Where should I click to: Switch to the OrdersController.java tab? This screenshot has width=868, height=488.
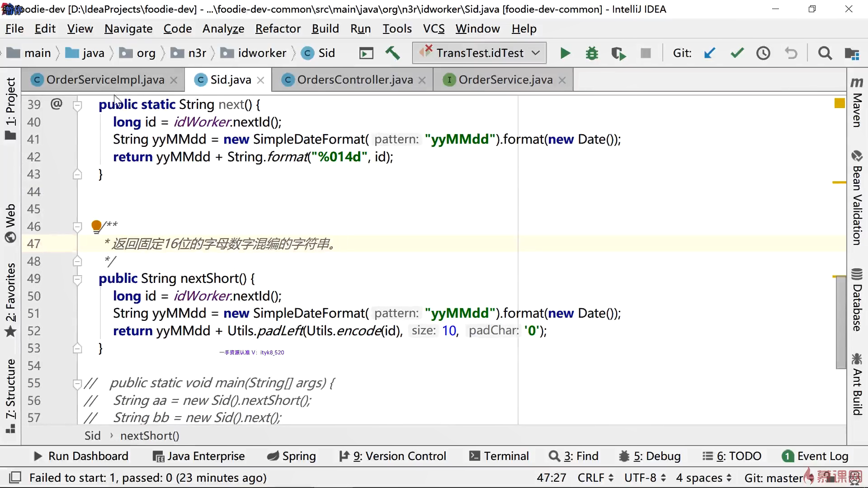point(354,80)
